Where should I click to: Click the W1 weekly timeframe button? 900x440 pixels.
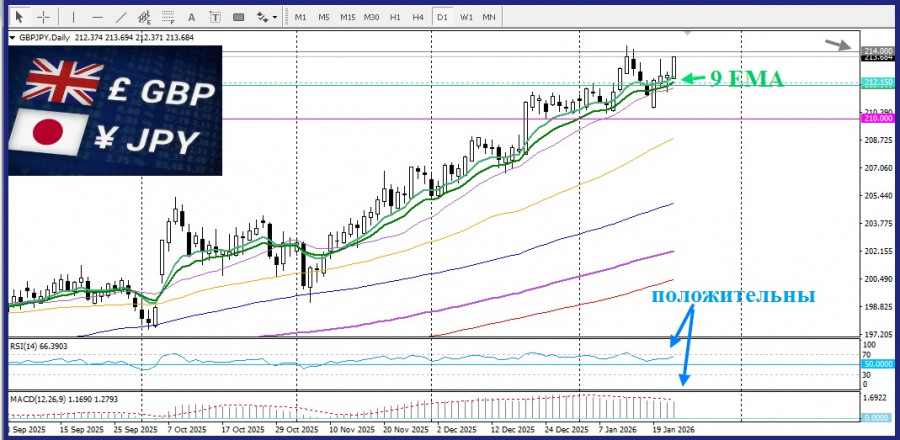(466, 17)
